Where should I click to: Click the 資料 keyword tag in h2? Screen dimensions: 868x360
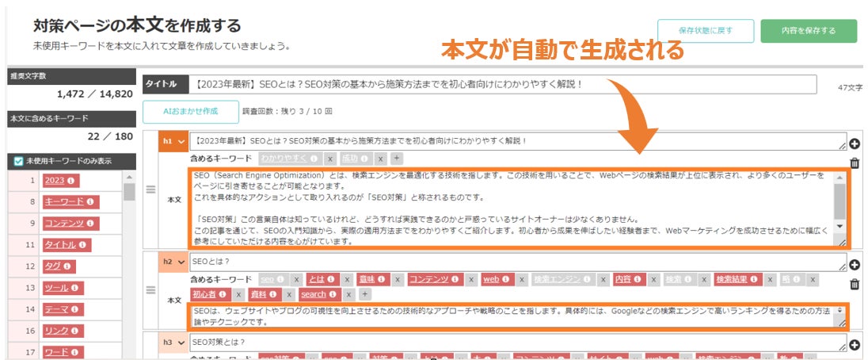tap(264, 295)
